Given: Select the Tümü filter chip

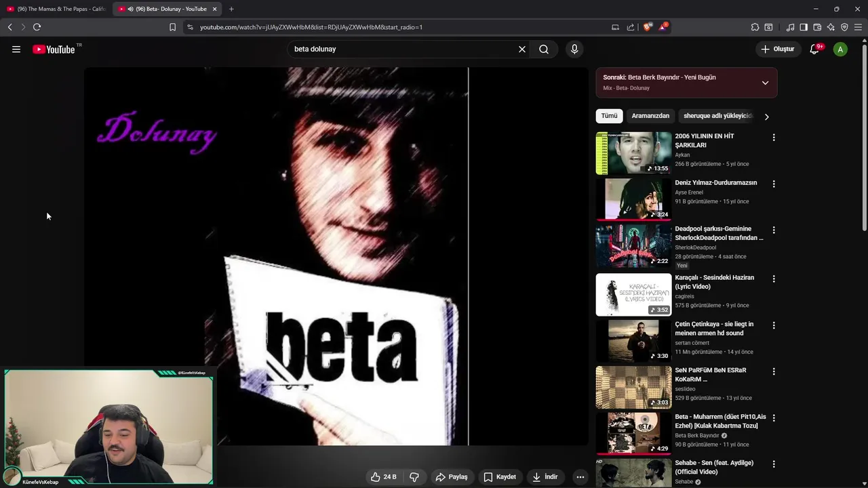Looking at the screenshot, I should coord(609,116).
